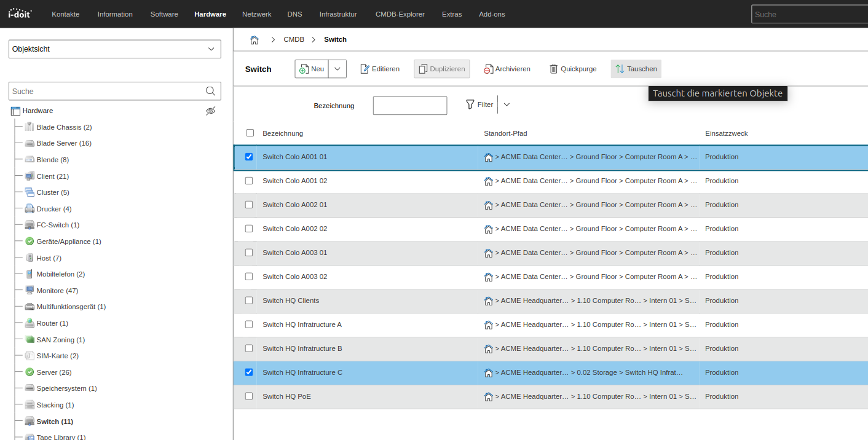Open the Objektsicht view dropdown
This screenshot has height=440, width=868.
(115, 49)
